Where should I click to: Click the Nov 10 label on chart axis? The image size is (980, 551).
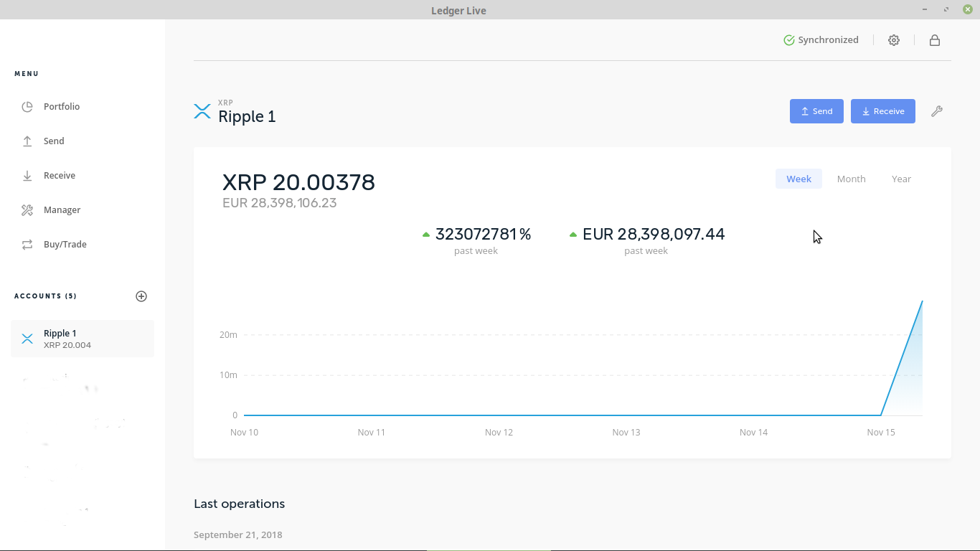pos(245,433)
